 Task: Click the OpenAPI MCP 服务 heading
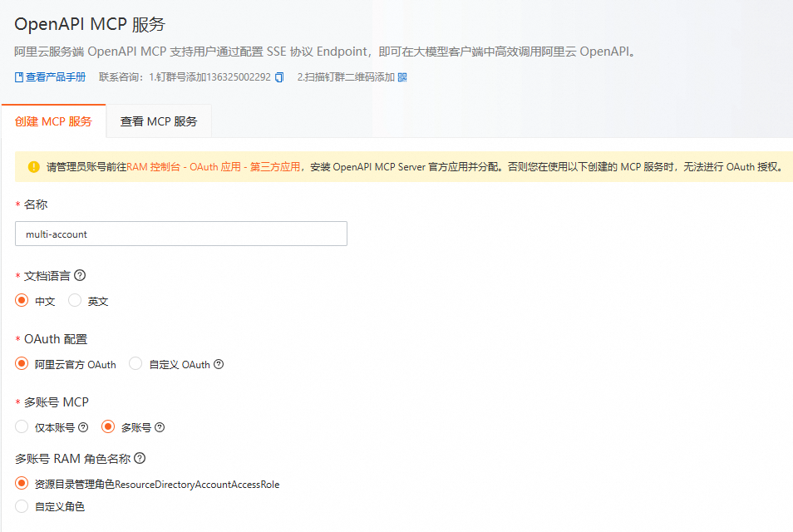click(x=90, y=24)
